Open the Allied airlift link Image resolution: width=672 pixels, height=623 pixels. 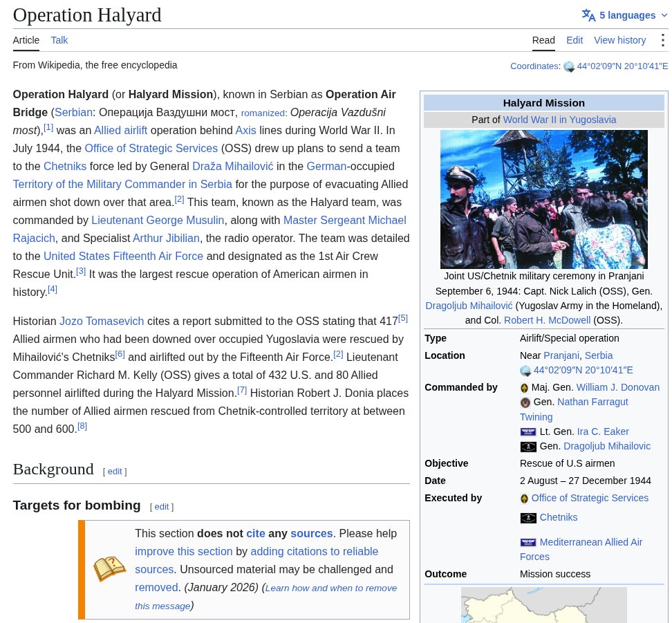(120, 131)
